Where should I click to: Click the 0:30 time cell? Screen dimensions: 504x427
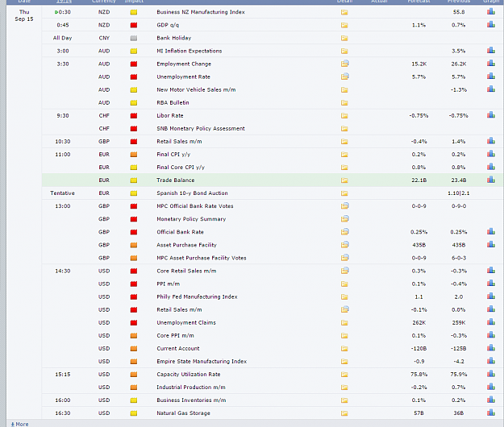(63, 12)
